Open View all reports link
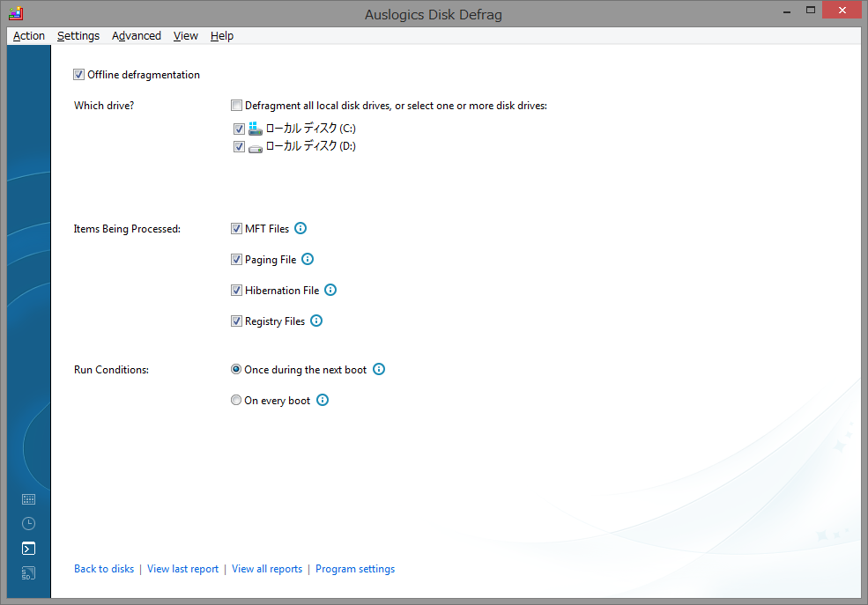This screenshot has height=605, width=868. point(267,569)
